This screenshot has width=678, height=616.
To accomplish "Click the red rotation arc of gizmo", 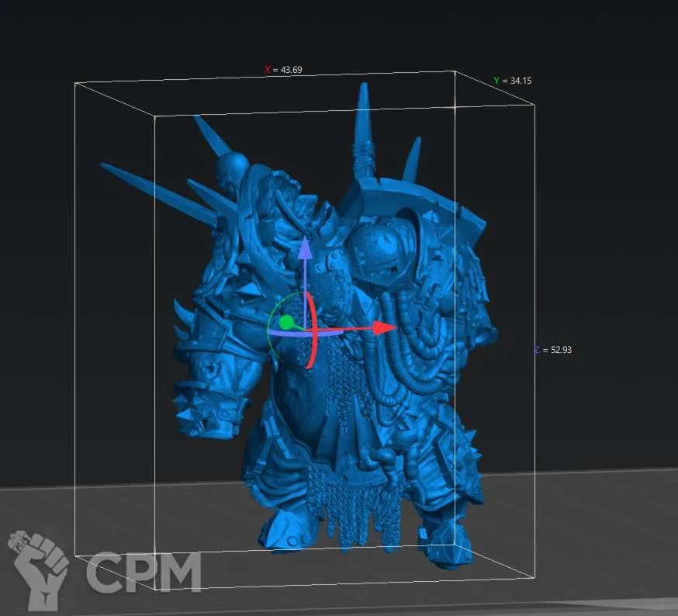I will point(313,331).
